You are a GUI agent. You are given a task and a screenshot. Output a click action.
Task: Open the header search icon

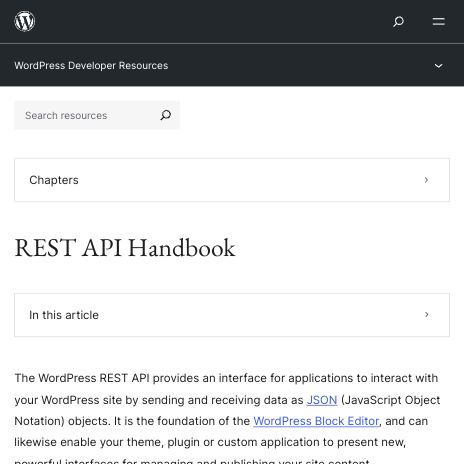[398, 22]
